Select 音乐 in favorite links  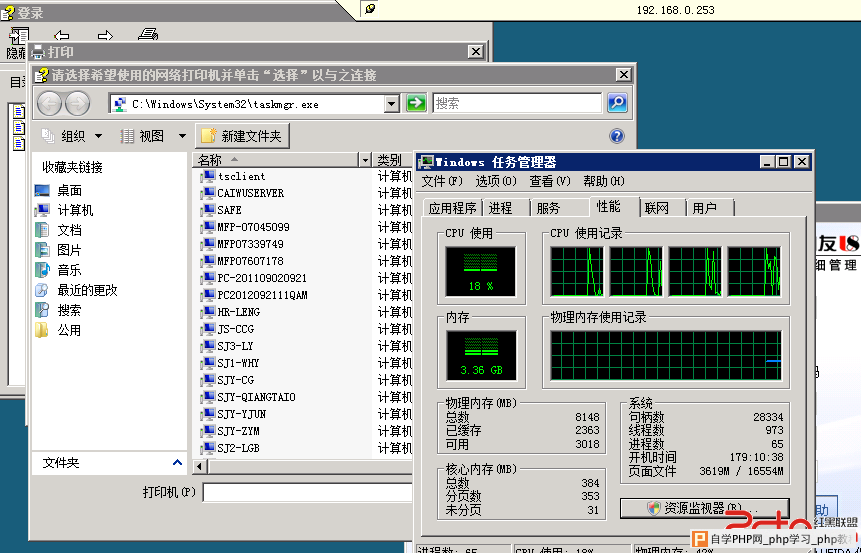pyautogui.click(x=58, y=270)
